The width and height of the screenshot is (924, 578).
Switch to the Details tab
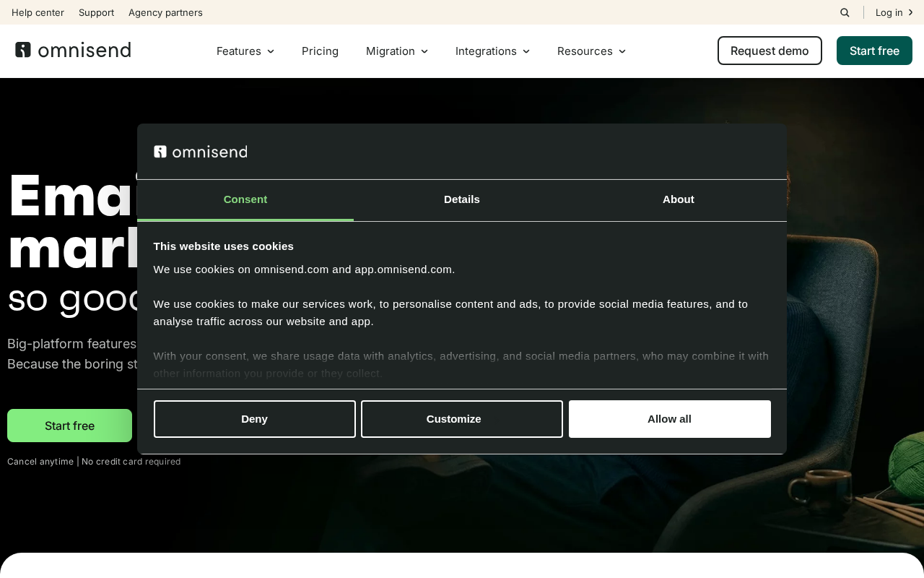pyautogui.click(x=462, y=200)
